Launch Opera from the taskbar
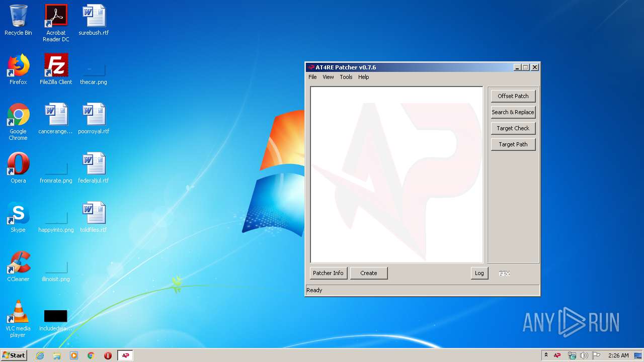 coord(108,355)
